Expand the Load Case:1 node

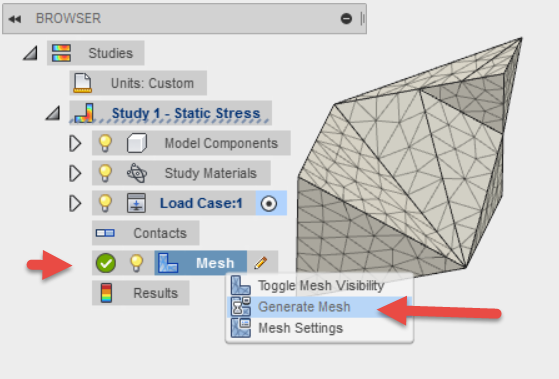pos(75,203)
